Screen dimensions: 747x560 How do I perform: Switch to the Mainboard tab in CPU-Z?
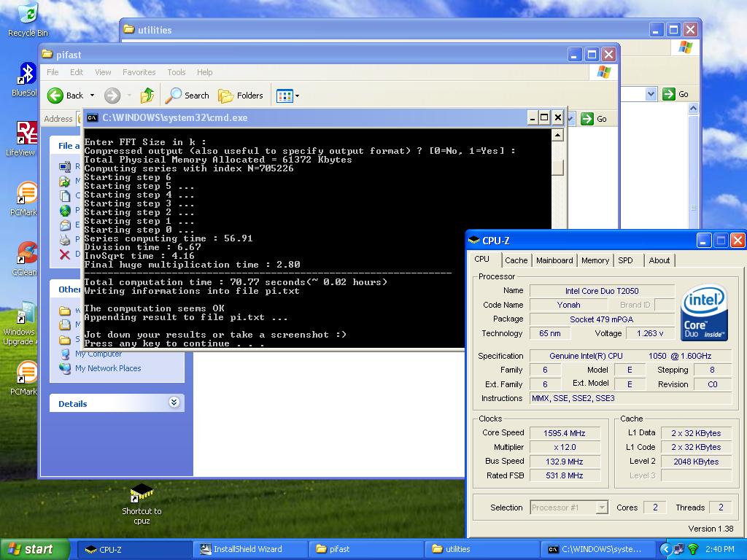(554, 260)
